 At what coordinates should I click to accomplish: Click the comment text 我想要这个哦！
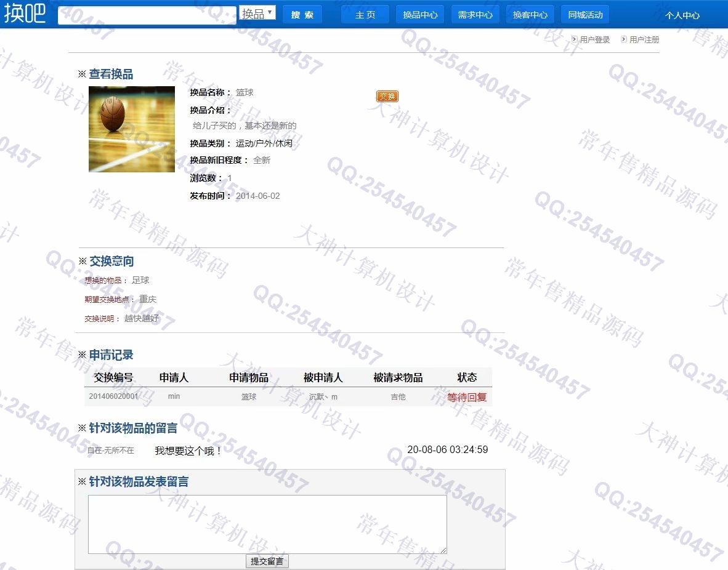[x=188, y=451]
